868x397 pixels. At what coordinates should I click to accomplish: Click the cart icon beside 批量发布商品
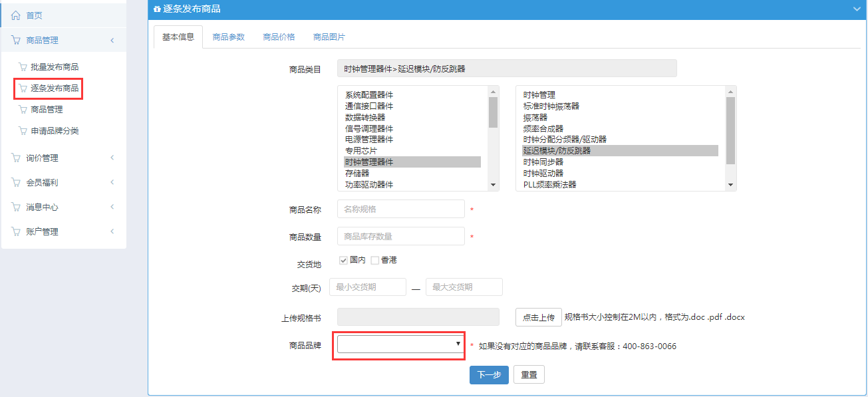pos(23,67)
